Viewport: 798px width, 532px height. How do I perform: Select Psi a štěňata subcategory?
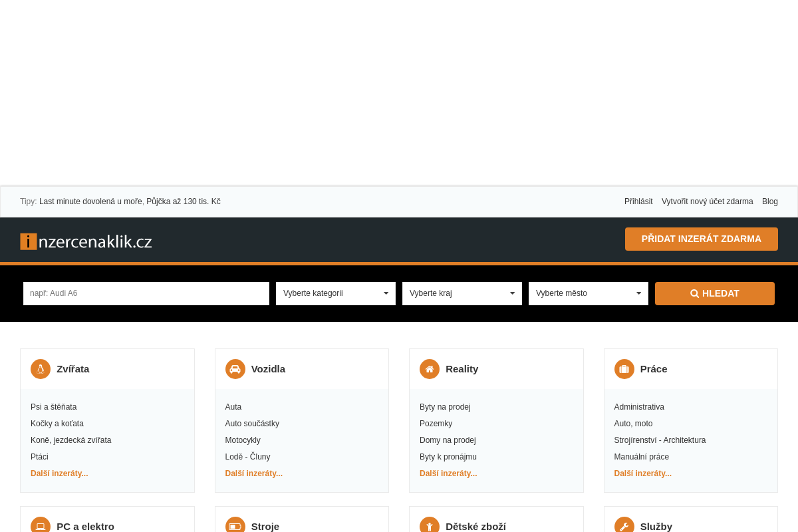(54, 407)
